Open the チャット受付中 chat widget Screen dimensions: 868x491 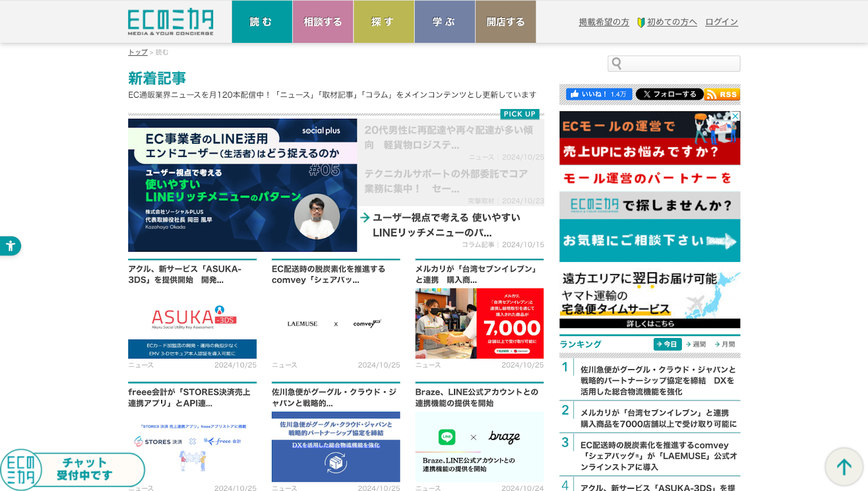click(73, 469)
